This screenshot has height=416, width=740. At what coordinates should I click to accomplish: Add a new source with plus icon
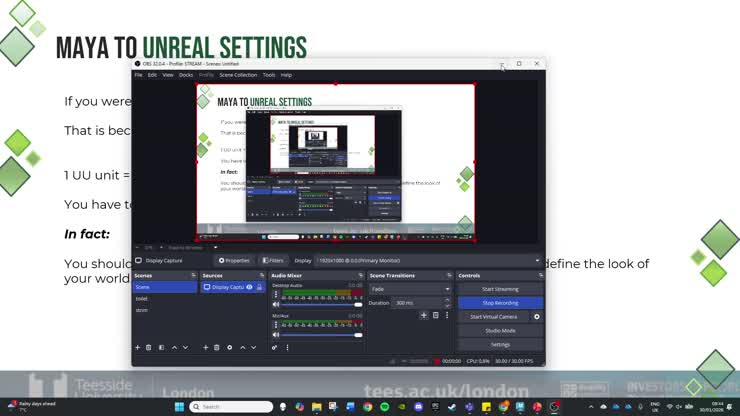[x=205, y=348]
